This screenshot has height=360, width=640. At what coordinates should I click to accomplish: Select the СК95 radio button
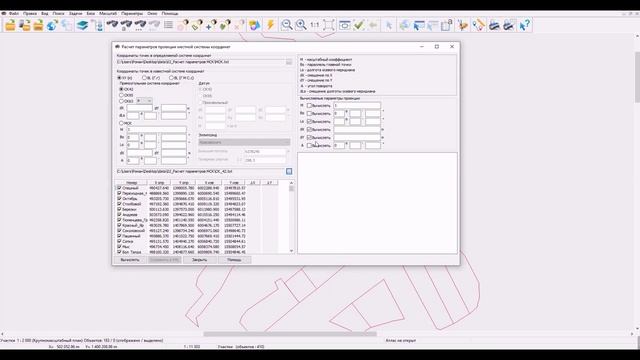click(x=121, y=95)
